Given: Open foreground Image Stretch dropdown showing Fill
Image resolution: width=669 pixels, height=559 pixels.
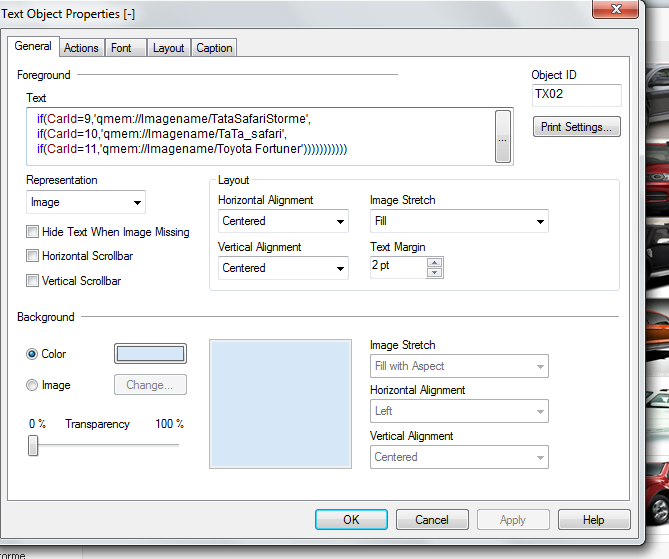Looking at the screenshot, I should click(459, 221).
